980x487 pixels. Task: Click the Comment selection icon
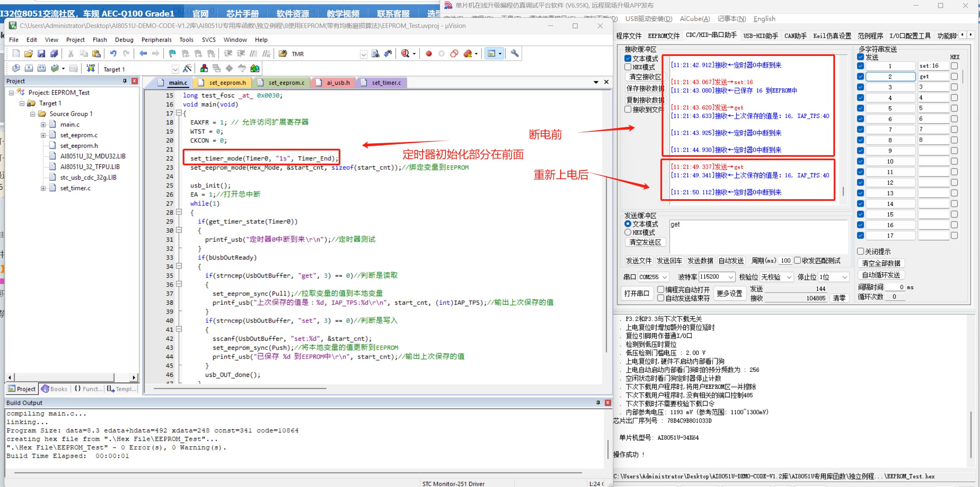[253, 53]
